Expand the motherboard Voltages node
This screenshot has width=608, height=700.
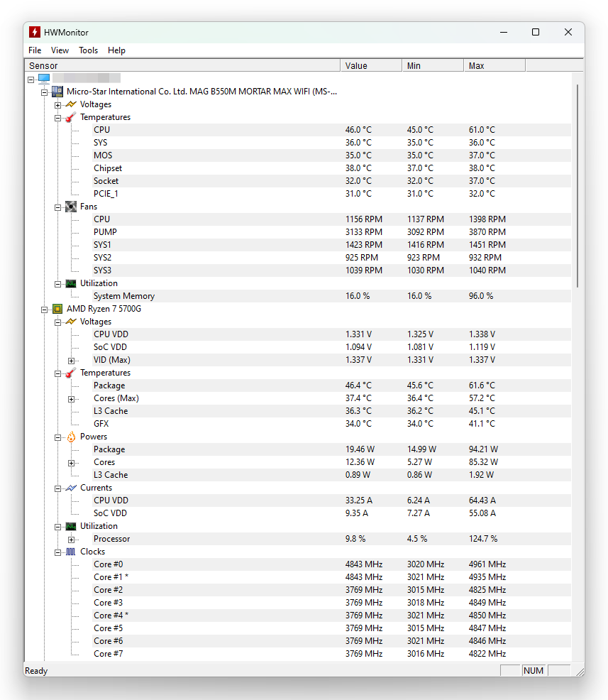58,105
